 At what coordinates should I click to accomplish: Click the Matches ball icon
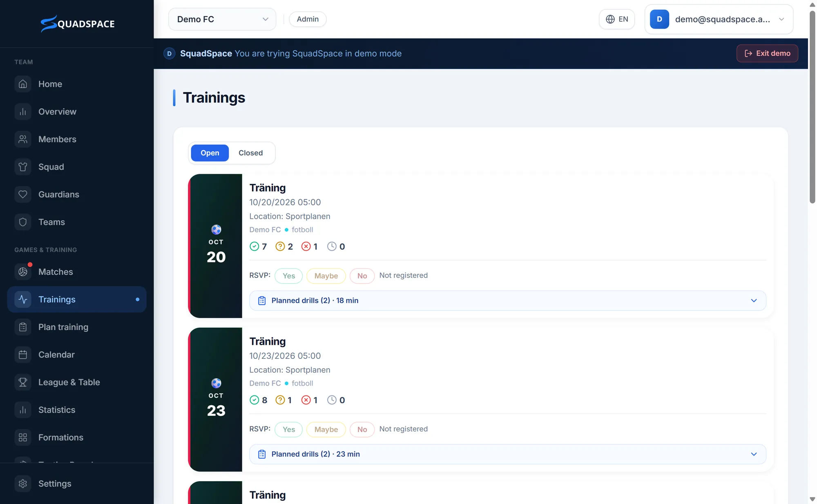23,272
